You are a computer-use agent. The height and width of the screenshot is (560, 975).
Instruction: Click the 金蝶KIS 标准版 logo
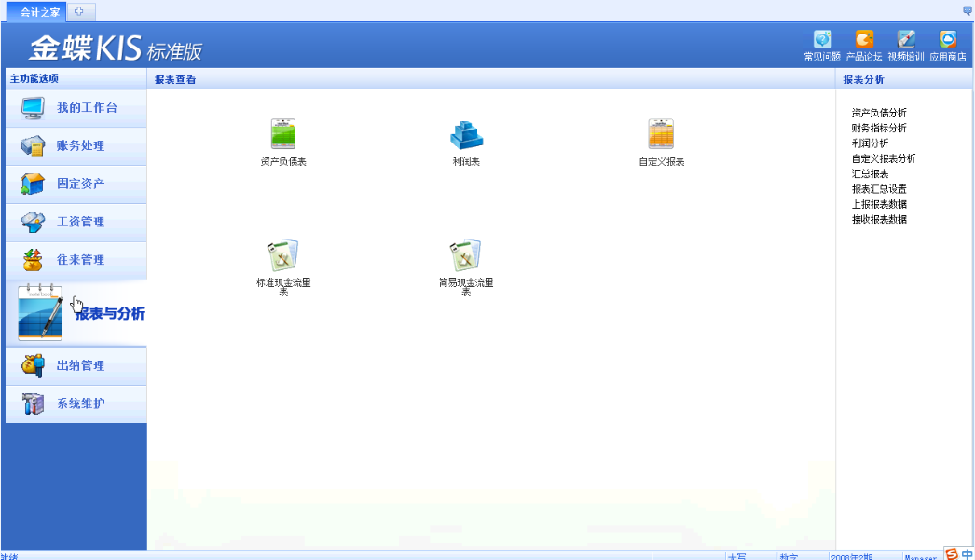116,48
